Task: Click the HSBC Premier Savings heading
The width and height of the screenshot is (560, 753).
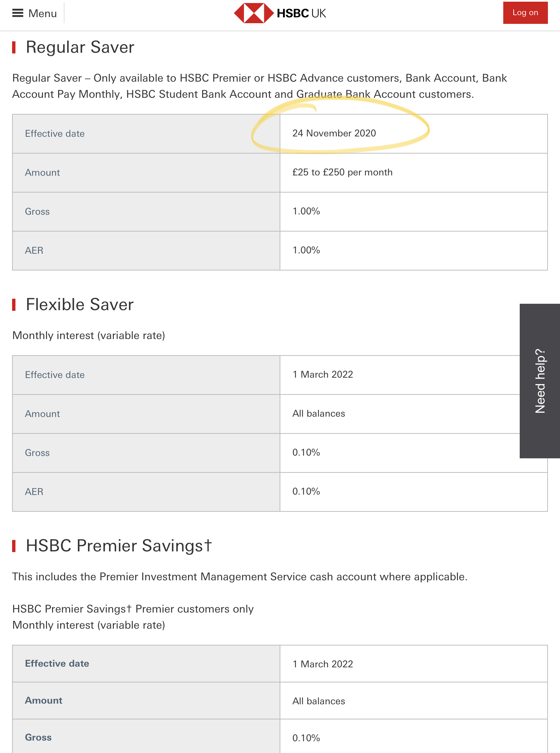Action: [x=119, y=546]
